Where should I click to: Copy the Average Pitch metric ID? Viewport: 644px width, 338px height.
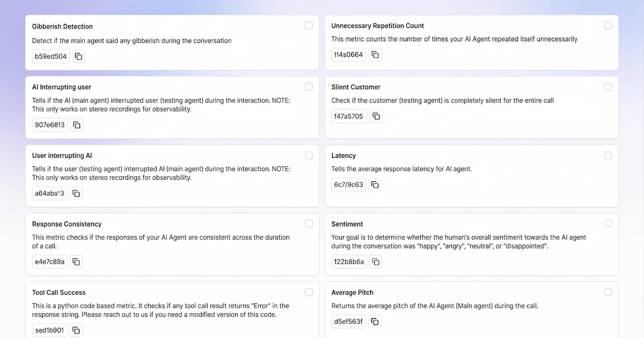tap(375, 322)
